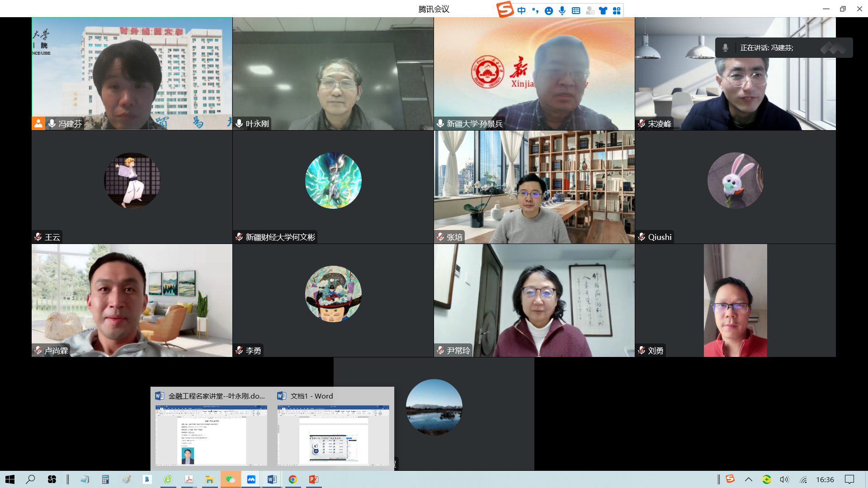
Task: Open Sogou soft keyboard
Action: pyautogui.click(x=576, y=10)
